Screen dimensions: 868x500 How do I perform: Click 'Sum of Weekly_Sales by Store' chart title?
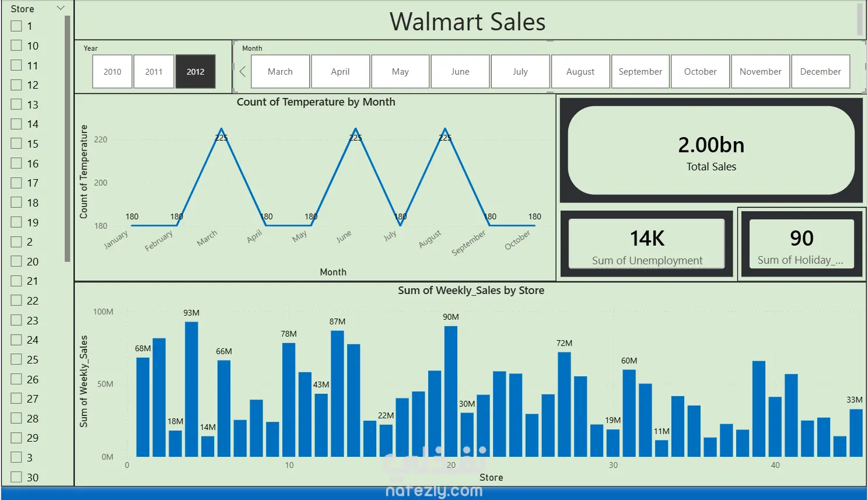click(x=471, y=291)
